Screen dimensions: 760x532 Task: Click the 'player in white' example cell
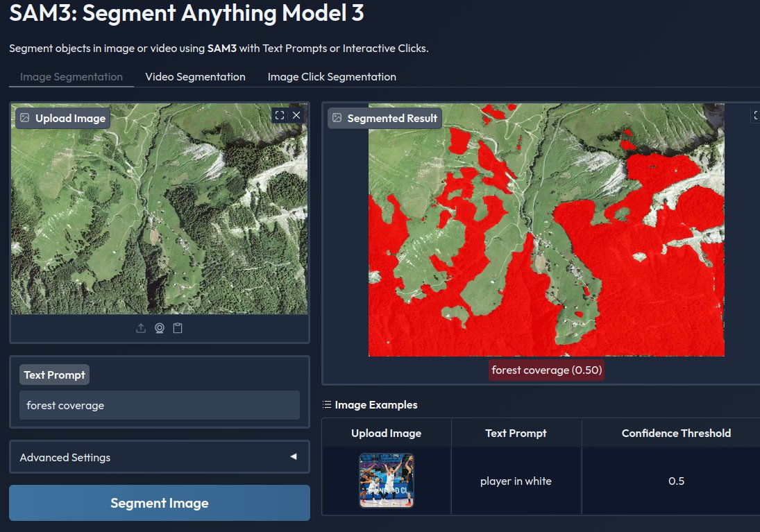click(x=516, y=481)
